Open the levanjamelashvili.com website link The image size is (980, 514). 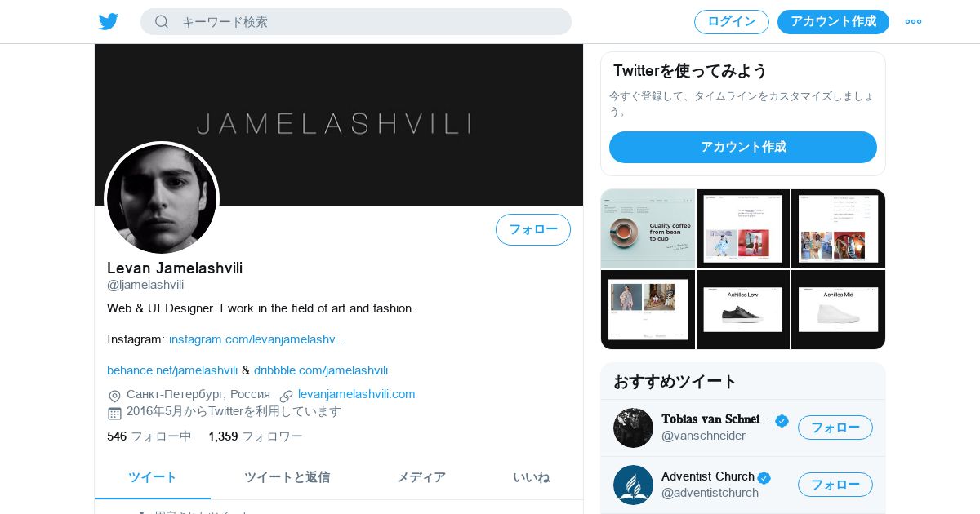tap(357, 394)
